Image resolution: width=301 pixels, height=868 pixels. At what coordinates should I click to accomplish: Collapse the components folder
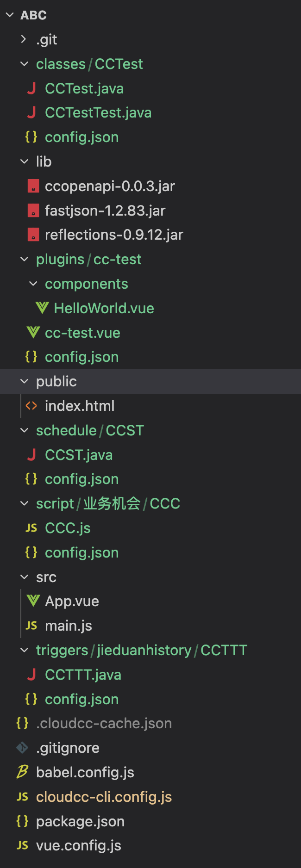tap(33, 284)
